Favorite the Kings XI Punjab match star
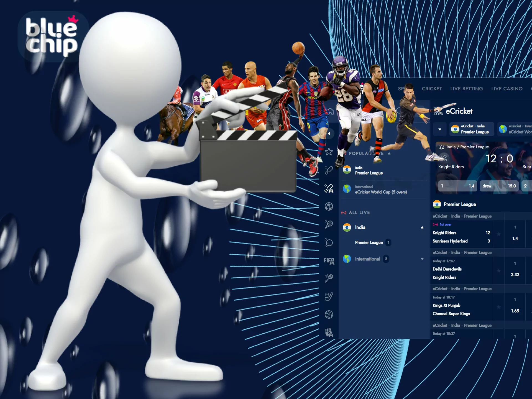The height and width of the screenshot is (399, 532). [x=499, y=307]
